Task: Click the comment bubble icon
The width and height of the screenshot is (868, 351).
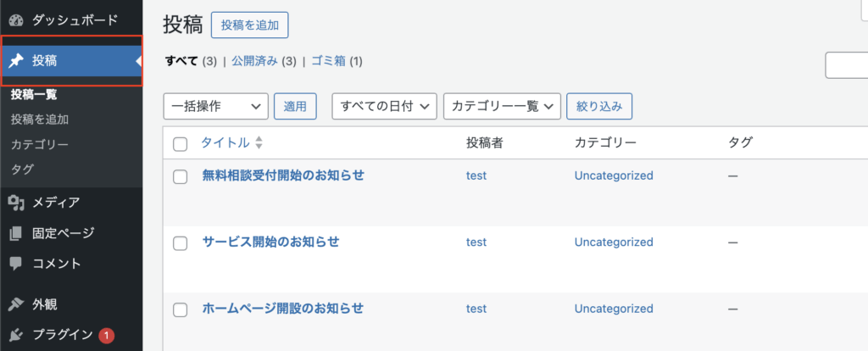Action: (x=15, y=264)
